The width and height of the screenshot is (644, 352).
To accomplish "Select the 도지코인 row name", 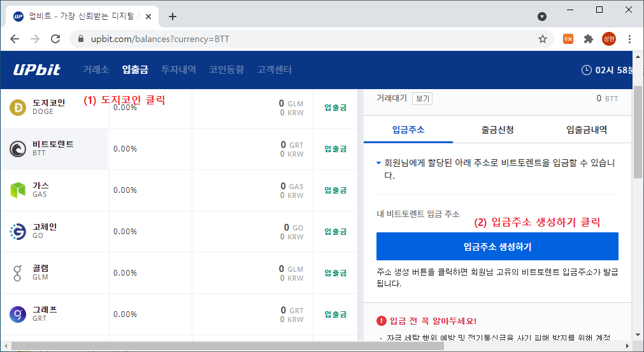I will click(x=49, y=102).
